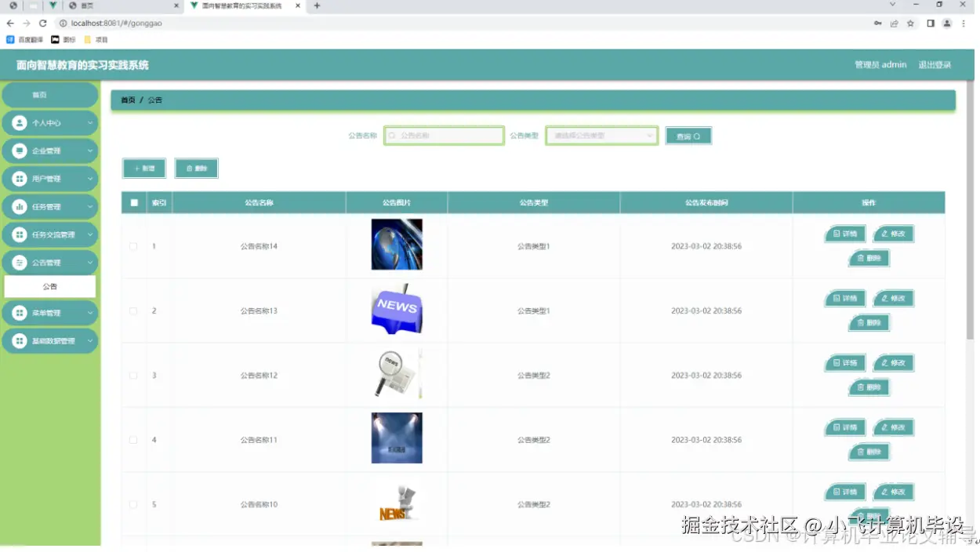980x552 pixels.
Task: Open the 百度翻译 bookmark
Action: [24, 39]
